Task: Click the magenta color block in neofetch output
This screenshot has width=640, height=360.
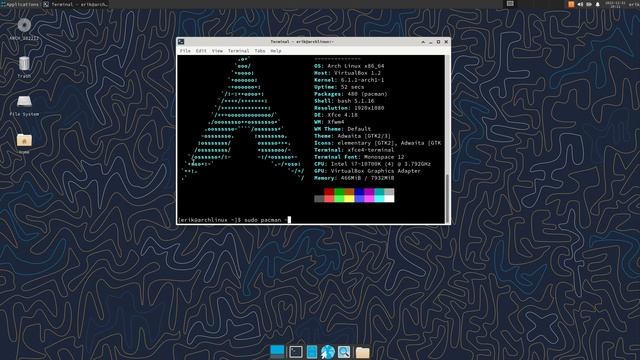Action: (x=369, y=192)
